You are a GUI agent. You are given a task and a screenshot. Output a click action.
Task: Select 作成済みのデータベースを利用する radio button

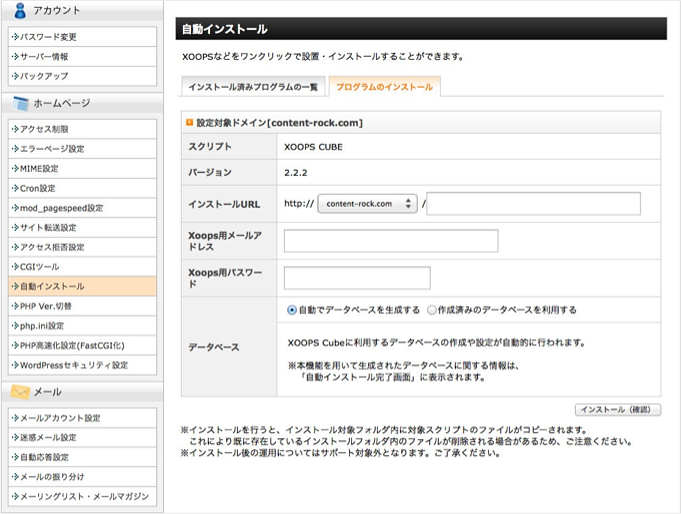point(432,310)
